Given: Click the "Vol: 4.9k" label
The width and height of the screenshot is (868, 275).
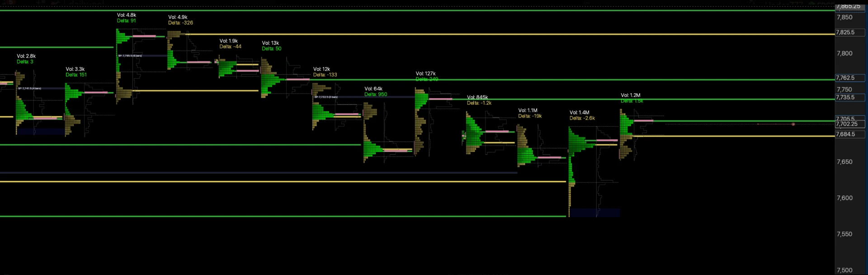Looking at the screenshot, I should click(178, 17).
